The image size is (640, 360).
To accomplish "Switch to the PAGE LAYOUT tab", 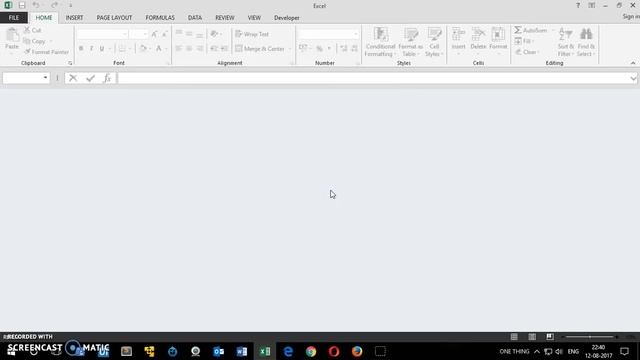I will click(114, 18).
